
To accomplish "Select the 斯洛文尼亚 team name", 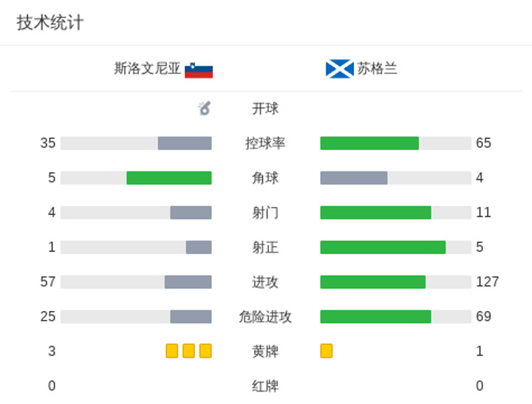I will [147, 69].
